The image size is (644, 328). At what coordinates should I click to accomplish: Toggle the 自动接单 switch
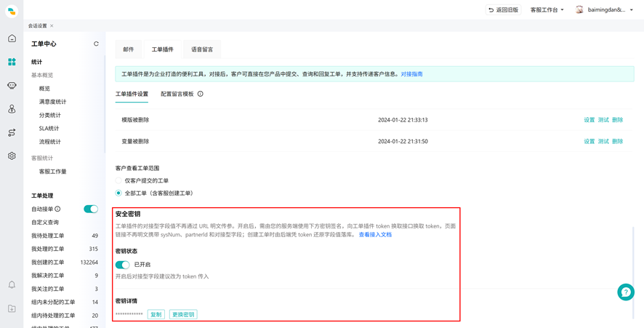pos(91,209)
